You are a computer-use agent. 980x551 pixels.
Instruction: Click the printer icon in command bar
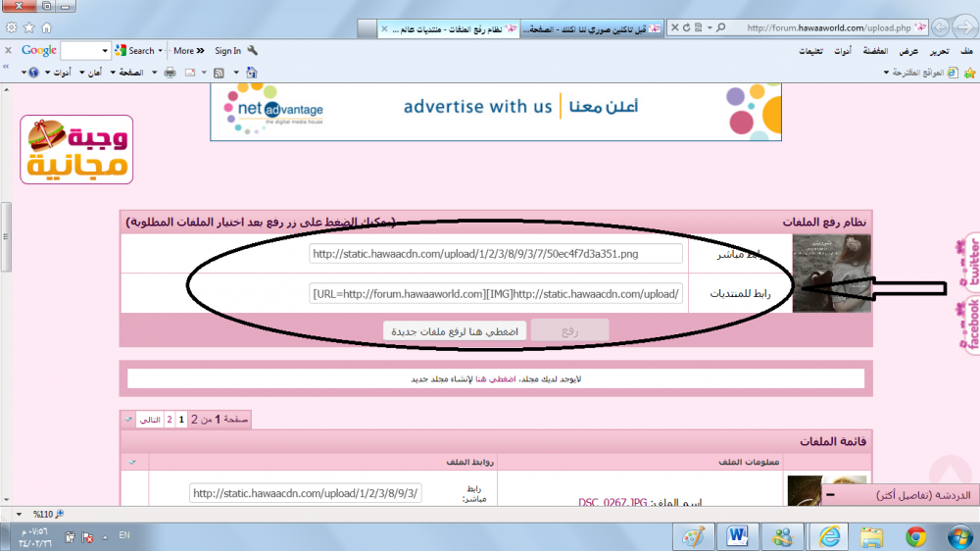pyautogui.click(x=170, y=73)
